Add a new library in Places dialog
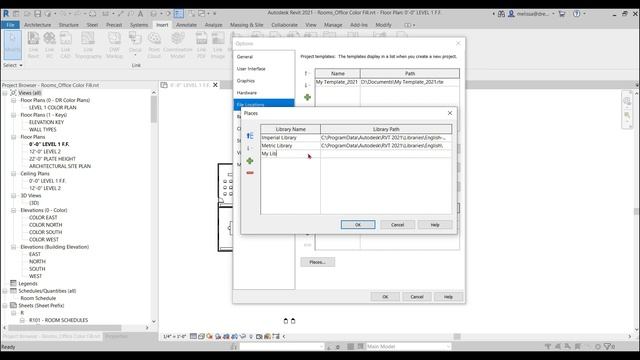 coord(250,161)
